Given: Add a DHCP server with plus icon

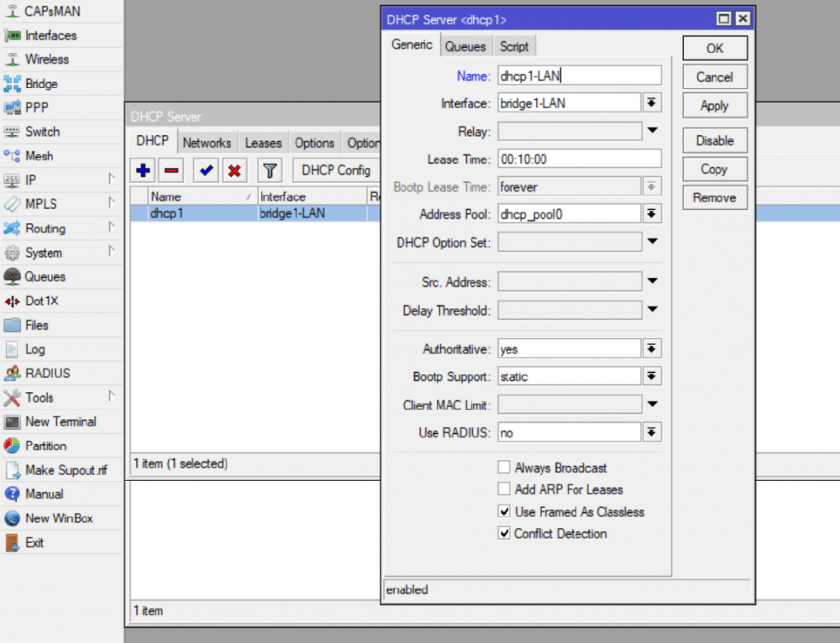Looking at the screenshot, I should (x=143, y=170).
